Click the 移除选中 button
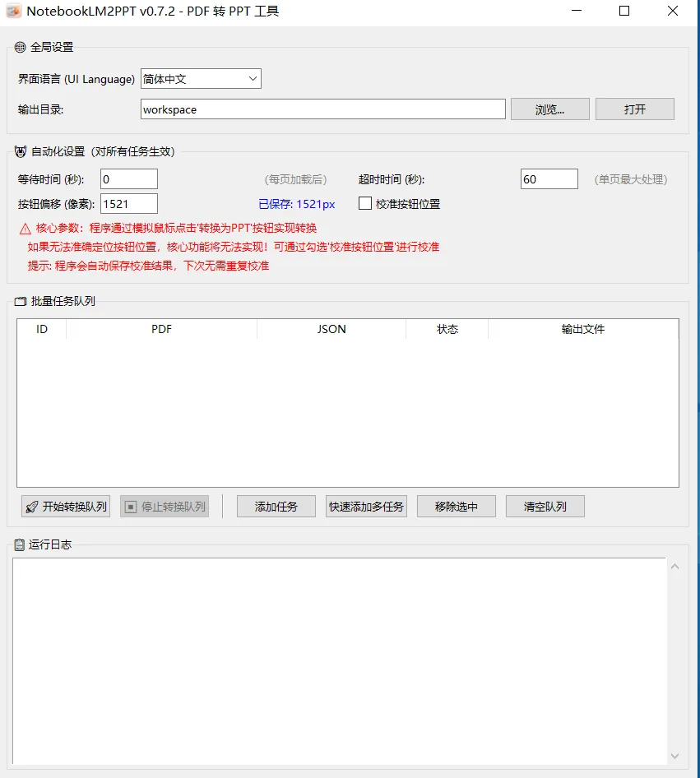The width and height of the screenshot is (700, 778). coord(457,507)
